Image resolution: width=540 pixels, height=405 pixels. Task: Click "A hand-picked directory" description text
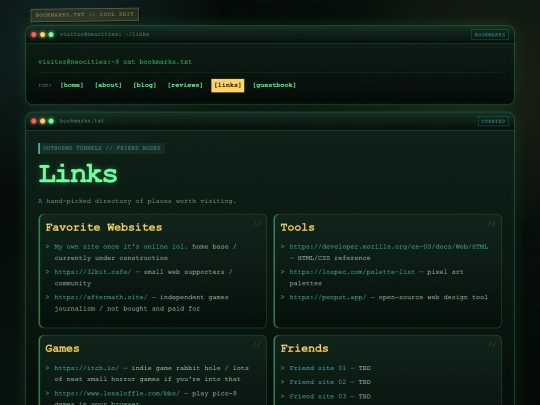click(137, 201)
